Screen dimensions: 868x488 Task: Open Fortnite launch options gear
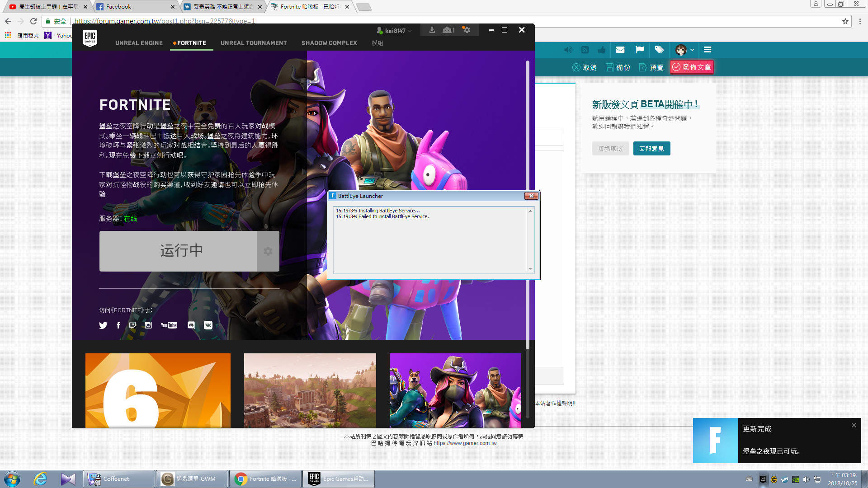point(268,251)
